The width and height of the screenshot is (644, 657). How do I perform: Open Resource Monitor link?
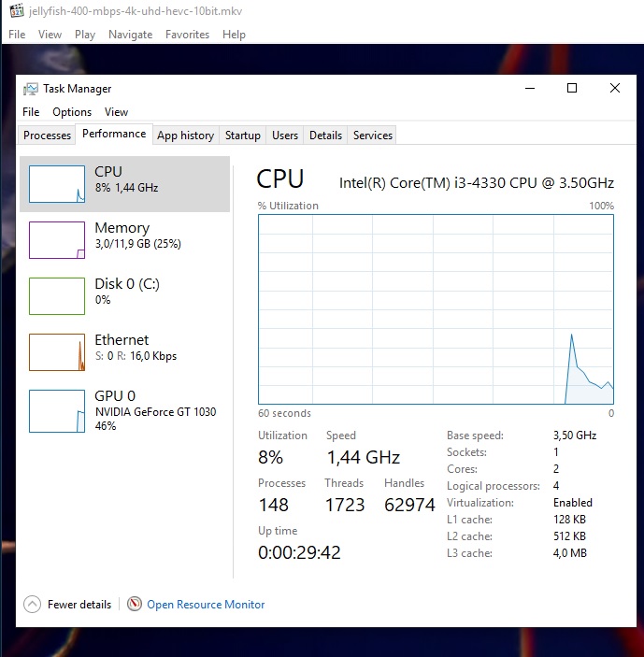(x=206, y=605)
